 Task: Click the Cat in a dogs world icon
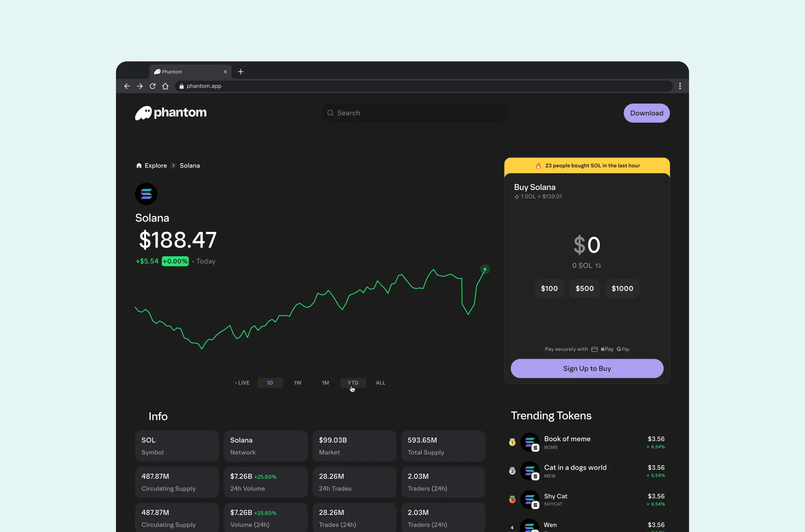[x=530, y=471]
